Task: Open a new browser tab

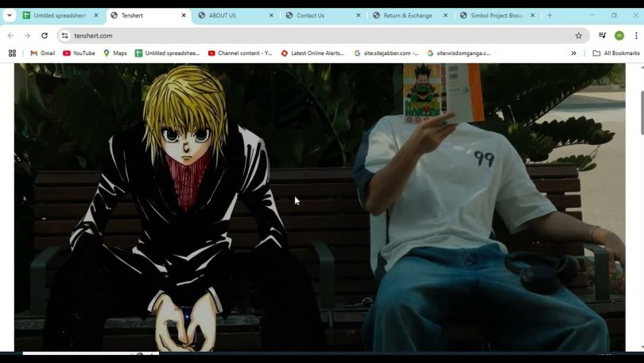Action: pos(549,15)
